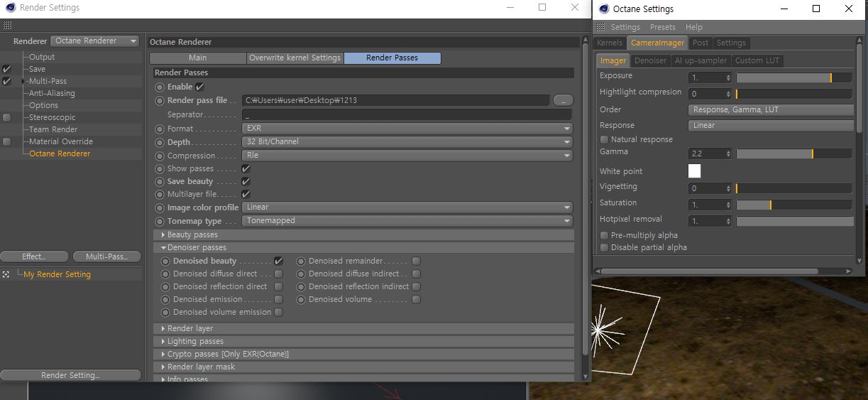Switch to the Denoiser tab
This screenshot has width=868, height=400.
pyautogui.click(x=650, y=60)
